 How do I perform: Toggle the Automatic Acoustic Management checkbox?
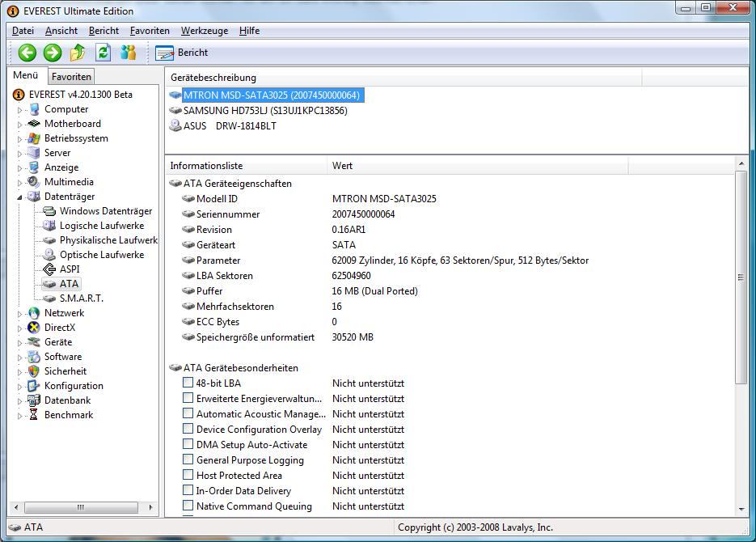pos(188,413)
